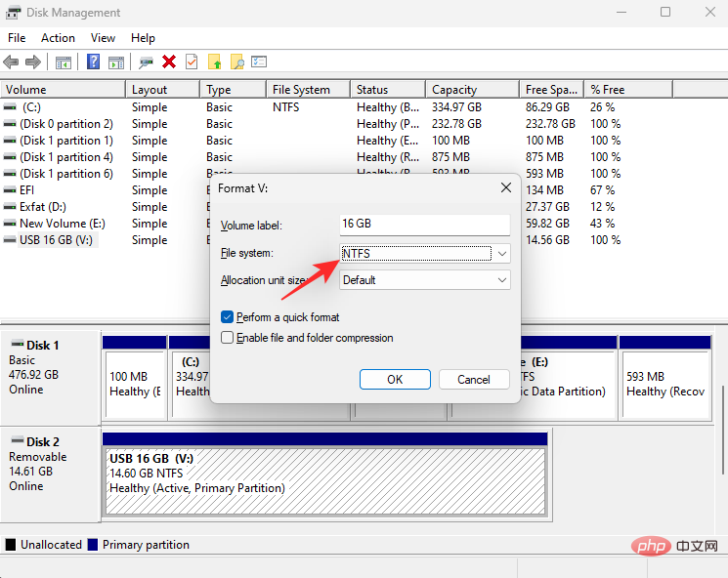Image resolution: width=728 pixels, height=578 pixels.
Task: Sort by the Layout column header
Action: click(x=163, y=90)
